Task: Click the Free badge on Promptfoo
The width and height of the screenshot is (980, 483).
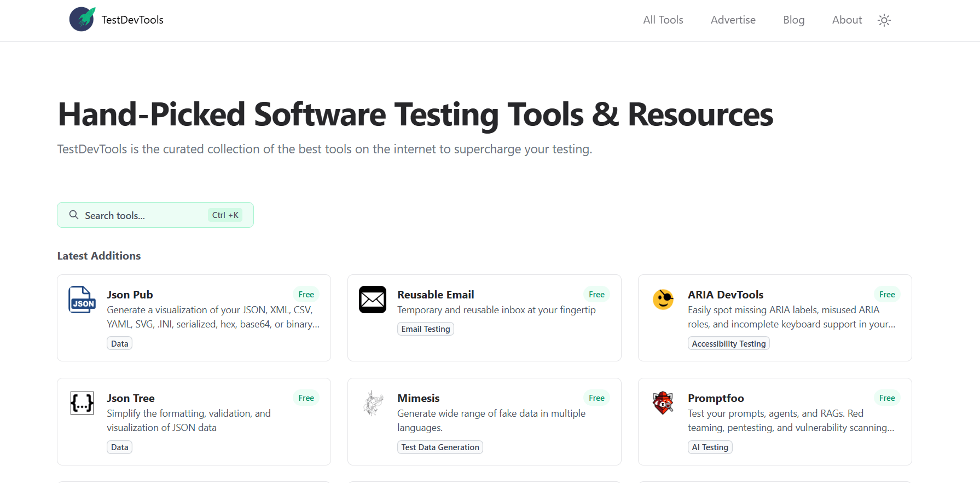Action: (887, 398)
